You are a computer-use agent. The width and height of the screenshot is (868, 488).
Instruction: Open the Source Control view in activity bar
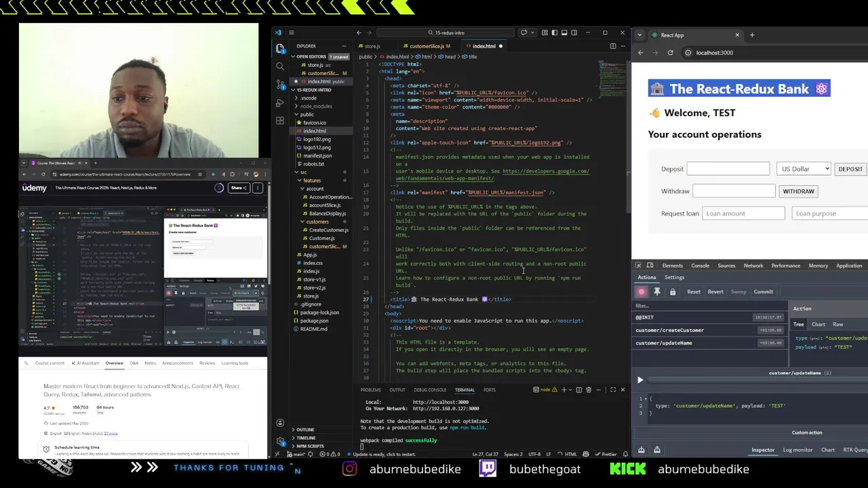[280, 85]
